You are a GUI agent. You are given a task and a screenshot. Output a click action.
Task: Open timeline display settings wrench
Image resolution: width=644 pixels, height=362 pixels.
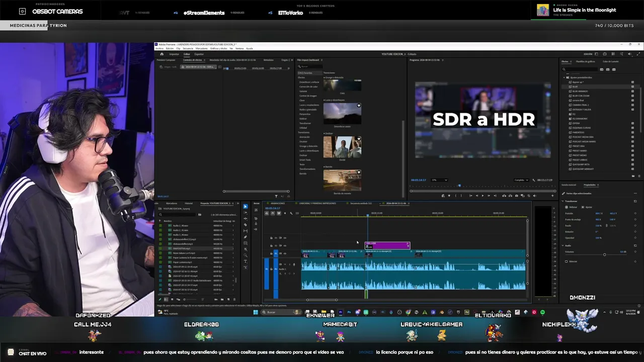[291, 213]
